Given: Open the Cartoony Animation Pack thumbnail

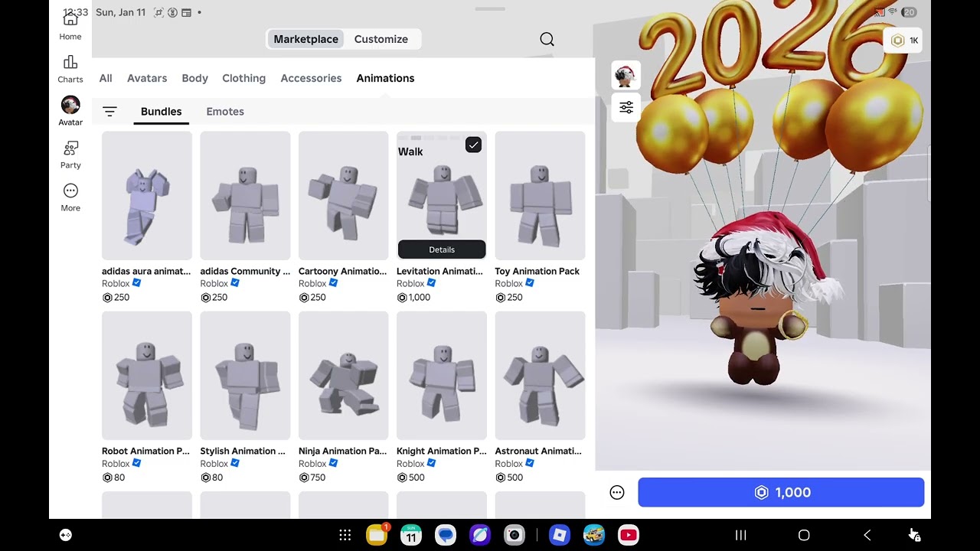Looking at the screenshot, I should click(343, 196).
